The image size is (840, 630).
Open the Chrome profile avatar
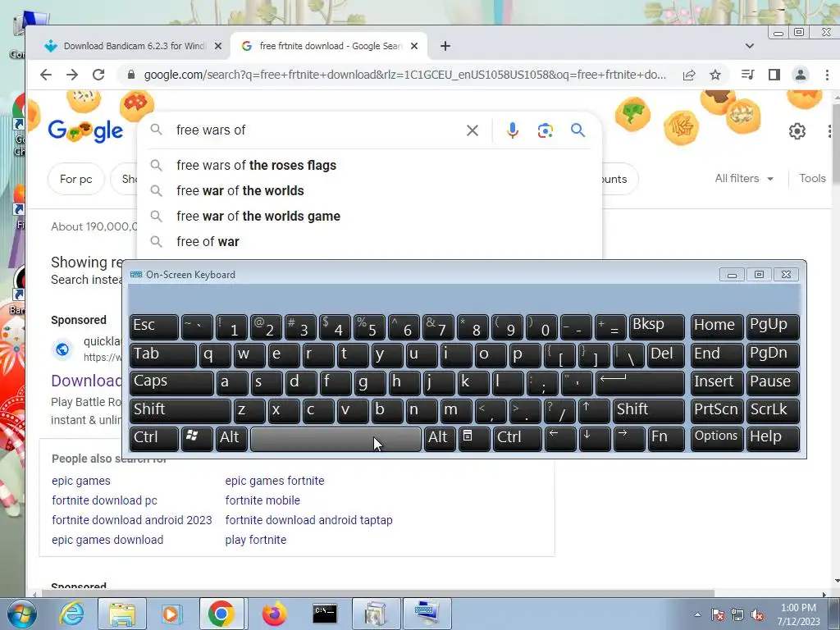801,75
